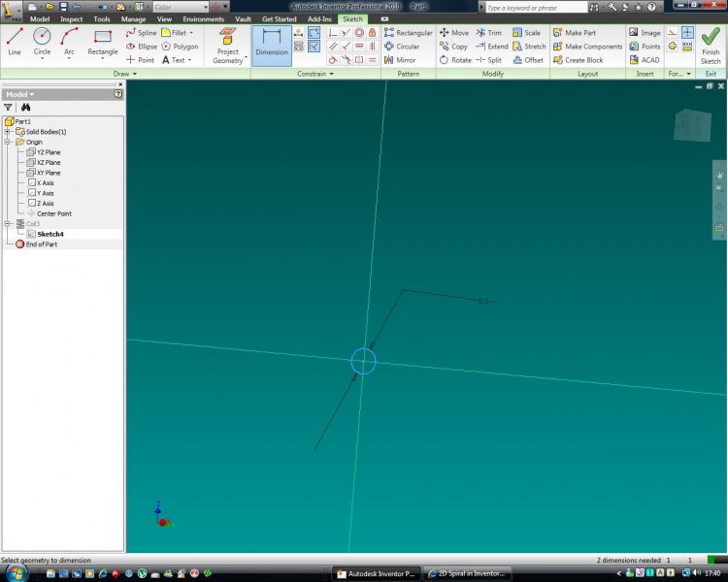Open the browser find binoculars icon
This screenshot has width=728, height=582.
[26, 108]
